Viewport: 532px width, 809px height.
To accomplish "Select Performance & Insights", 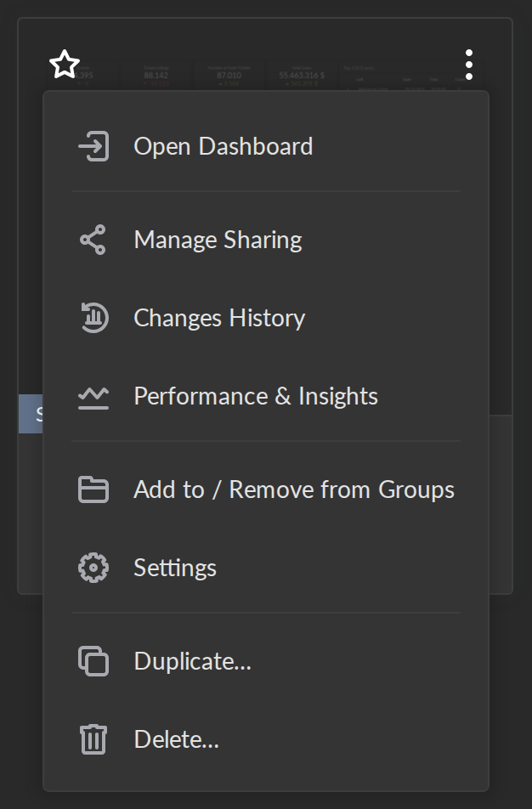I will click(266, 396).
